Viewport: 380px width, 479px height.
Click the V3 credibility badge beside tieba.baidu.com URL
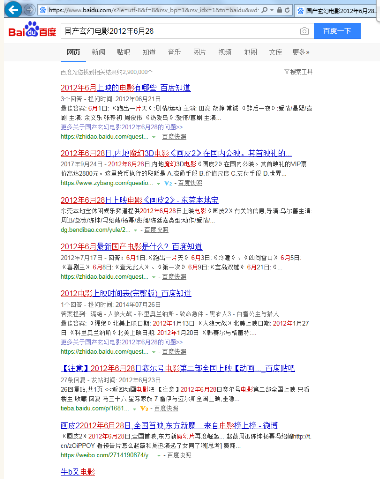(x=144, y=408)
